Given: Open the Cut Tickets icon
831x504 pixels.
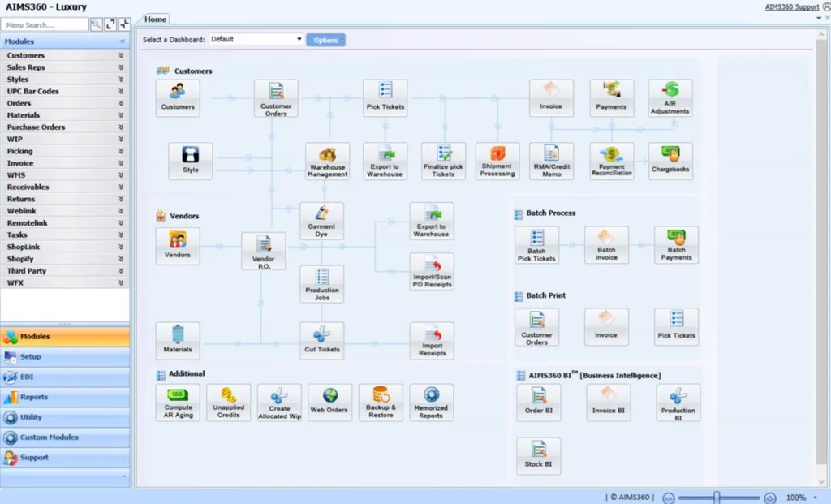Looking at the screenshot, I should pyautogui.click(x=321, y=340).
